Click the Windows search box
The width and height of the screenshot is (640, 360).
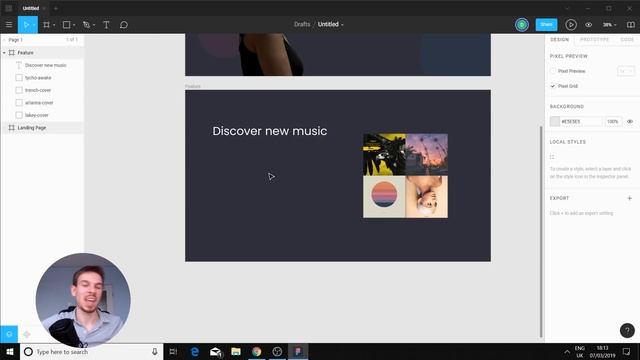(91, 351)
